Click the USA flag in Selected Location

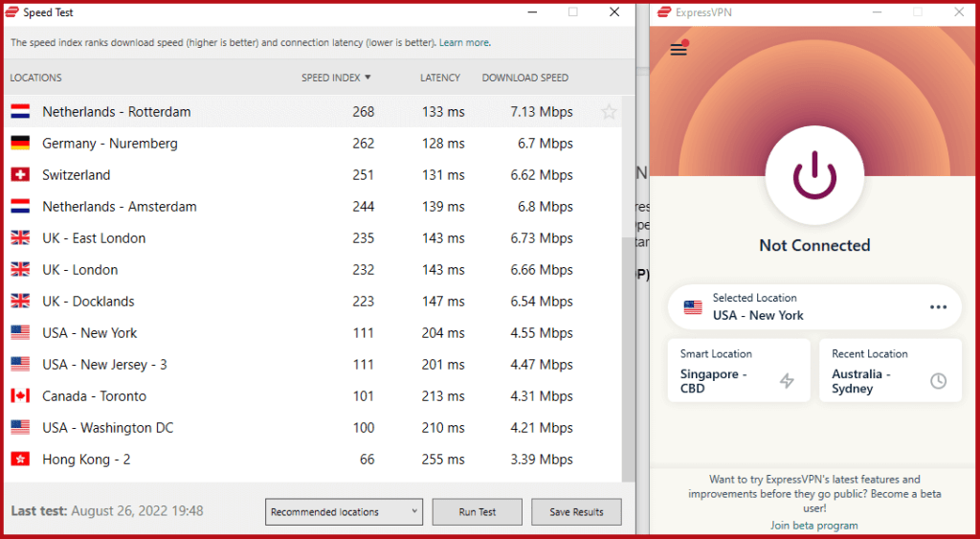click(693, 307)
